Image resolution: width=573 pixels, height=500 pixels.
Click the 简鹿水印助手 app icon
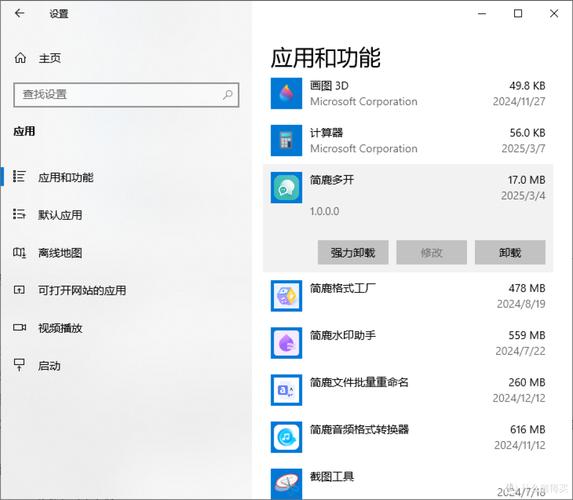pyautogui.click(x=286, y=343)
